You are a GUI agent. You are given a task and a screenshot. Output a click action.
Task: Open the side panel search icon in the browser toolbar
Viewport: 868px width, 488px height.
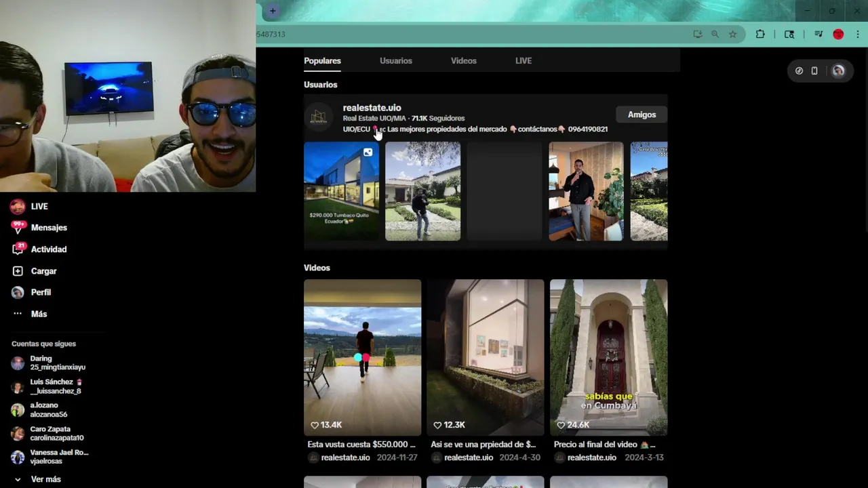tap(789, 34)
